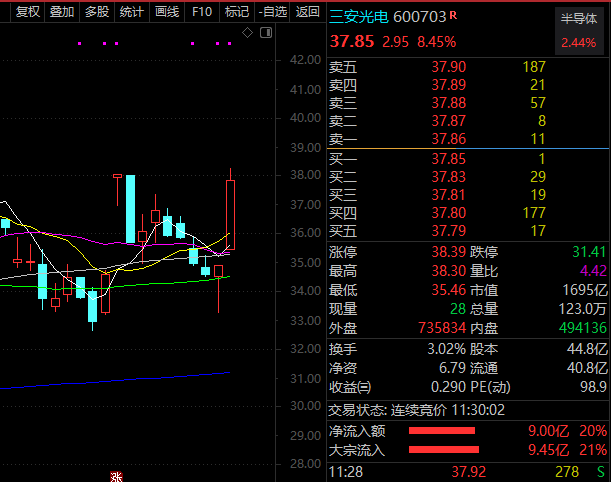Select 买三 price 37.81
Viewport: 611px width, 482px height.
449,195
